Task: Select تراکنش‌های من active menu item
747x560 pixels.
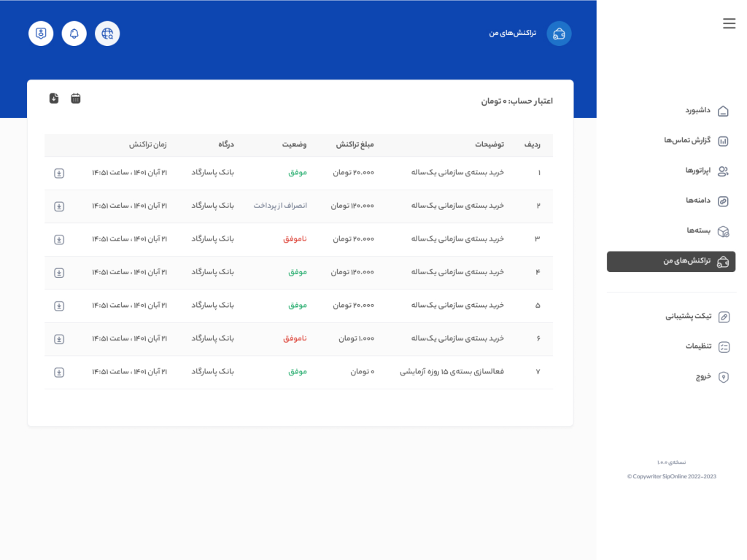Action: pos(671,262)
